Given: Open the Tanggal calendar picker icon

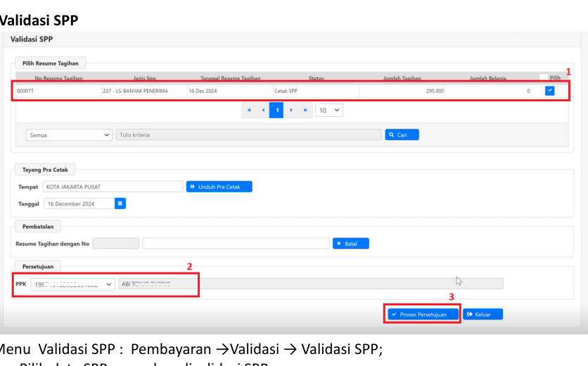Looking at the screenshot, I should [120, 203].
